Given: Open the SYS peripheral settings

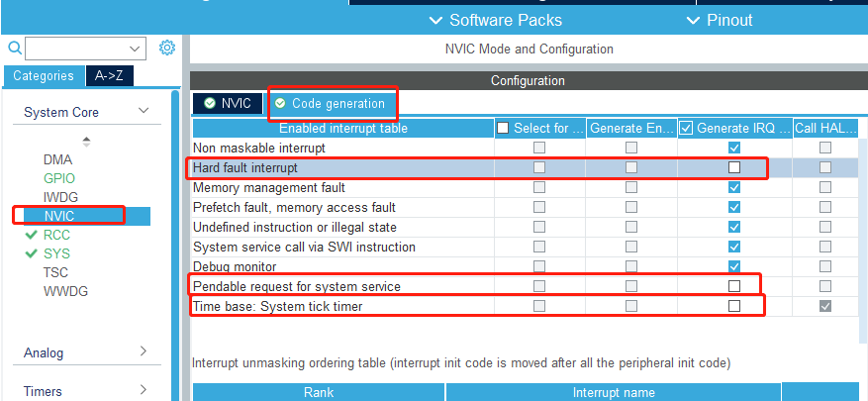Looking at the screenshot, I should pos(56,253).
